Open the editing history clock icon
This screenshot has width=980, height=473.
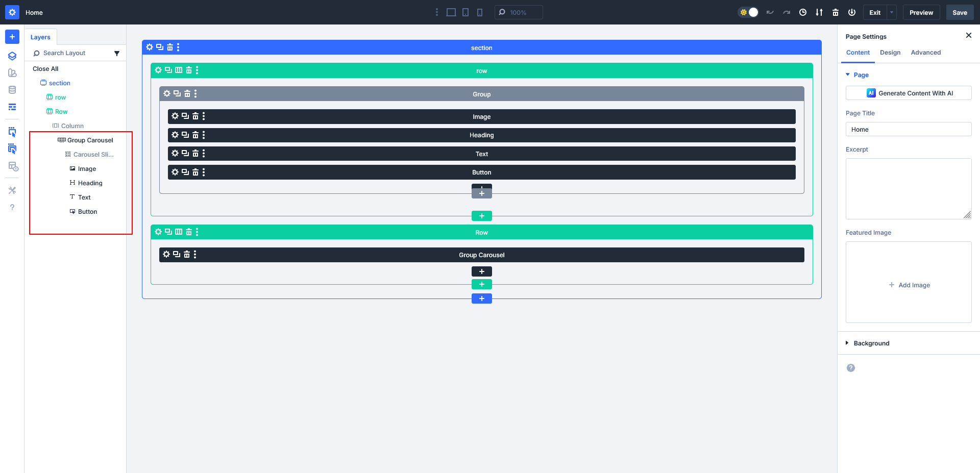point(803,12)
